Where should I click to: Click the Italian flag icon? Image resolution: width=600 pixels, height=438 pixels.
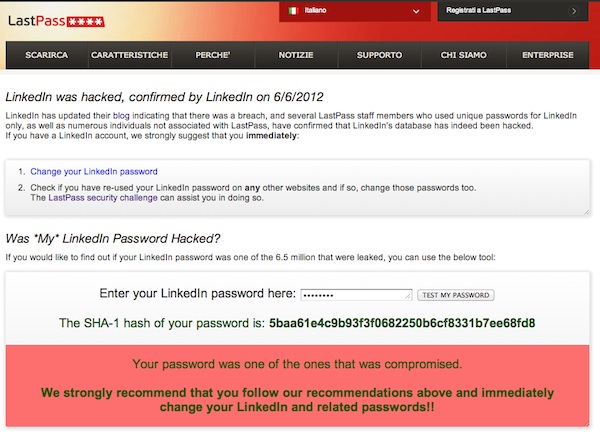(x=293, y=11)
